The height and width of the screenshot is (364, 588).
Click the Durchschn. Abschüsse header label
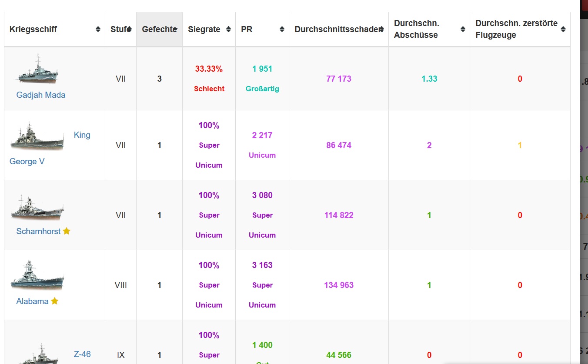pyautogui.click(x=417, y=29)
